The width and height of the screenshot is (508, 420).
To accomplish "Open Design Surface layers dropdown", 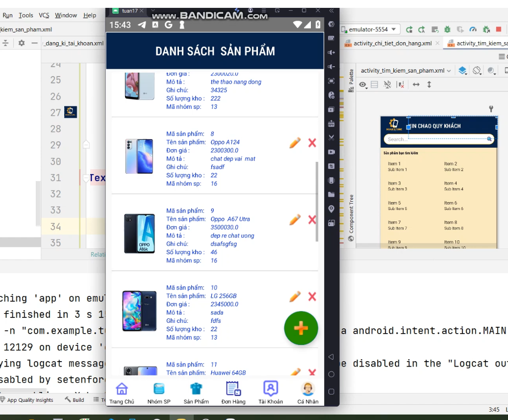I will point(463,71).
